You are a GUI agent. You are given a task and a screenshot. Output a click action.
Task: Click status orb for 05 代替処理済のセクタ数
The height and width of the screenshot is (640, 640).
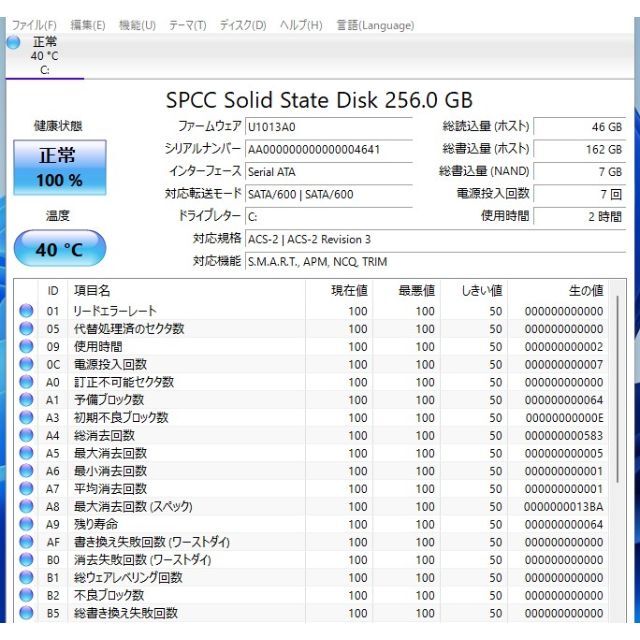click(26, 329)
